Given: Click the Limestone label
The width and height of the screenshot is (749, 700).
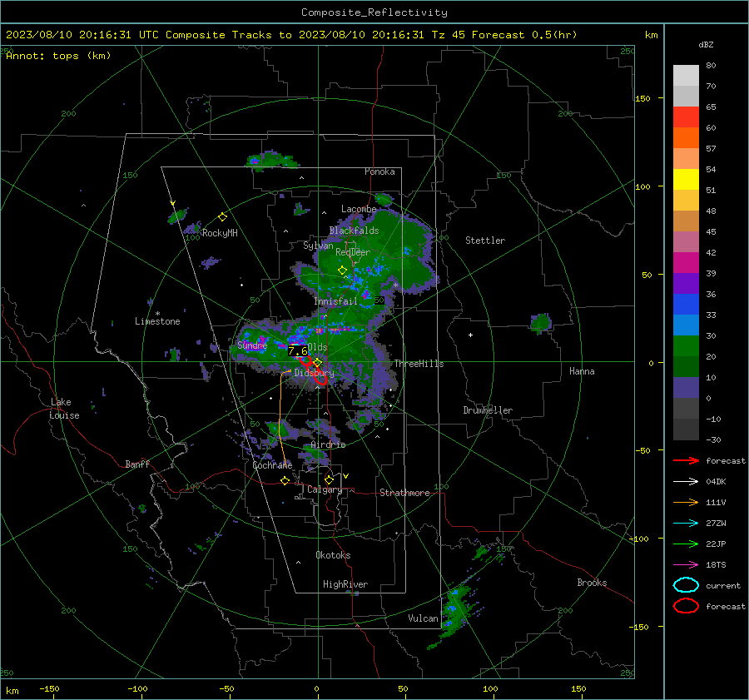Looking at the screenshot, I should 157,321.
